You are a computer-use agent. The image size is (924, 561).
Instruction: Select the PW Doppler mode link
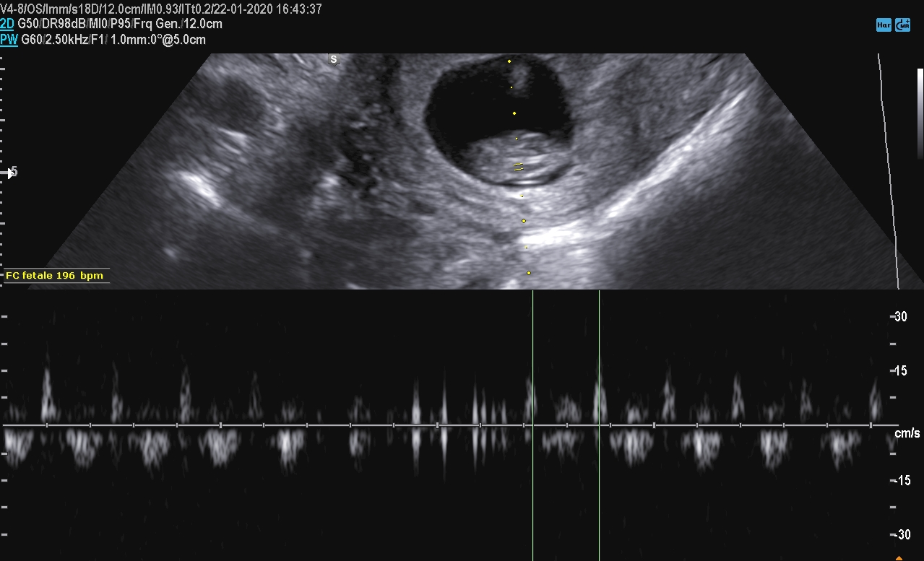tap(9, 40)
